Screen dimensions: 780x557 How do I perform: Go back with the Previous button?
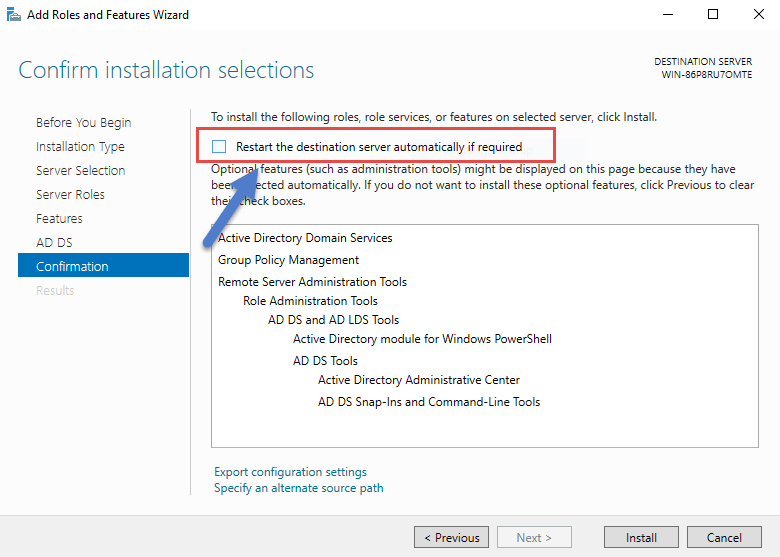tap(451, 537)
